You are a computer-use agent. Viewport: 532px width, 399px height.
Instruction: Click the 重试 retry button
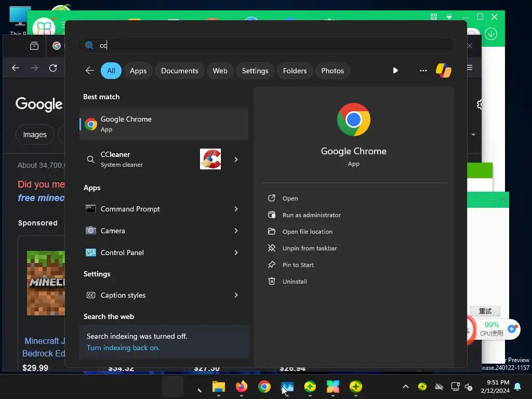tap(485, 311)
